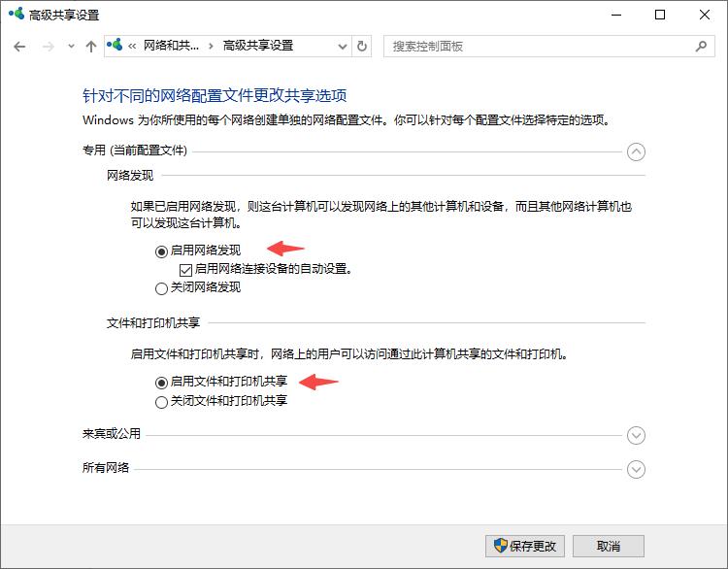This screenshot has width=728, height=569.
Task: Click 保存更改 button
Action: (x=525, y=546)
